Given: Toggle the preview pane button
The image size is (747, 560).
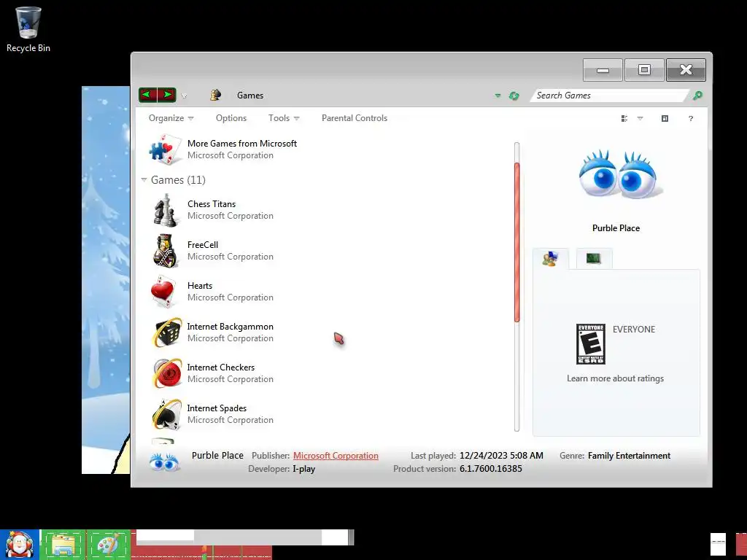Looking at the screenshot, I should [x=665, y=119].
